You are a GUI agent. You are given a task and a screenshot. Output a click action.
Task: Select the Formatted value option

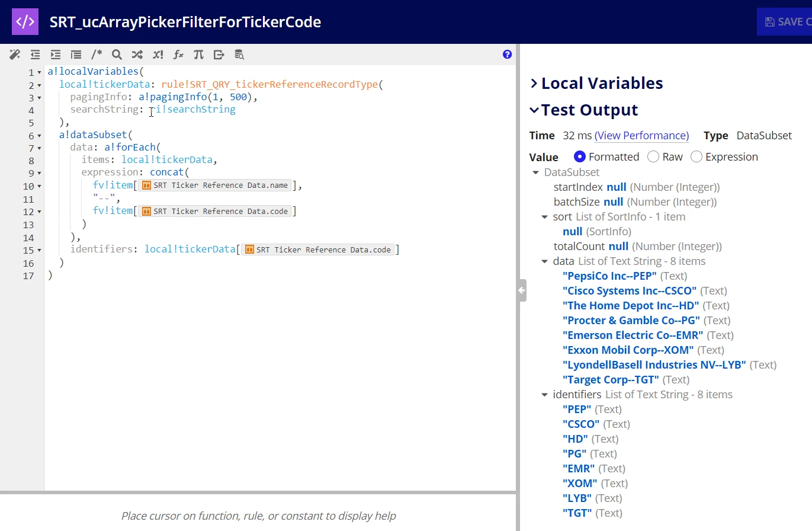pyautogui.click(x=580, y=156)
